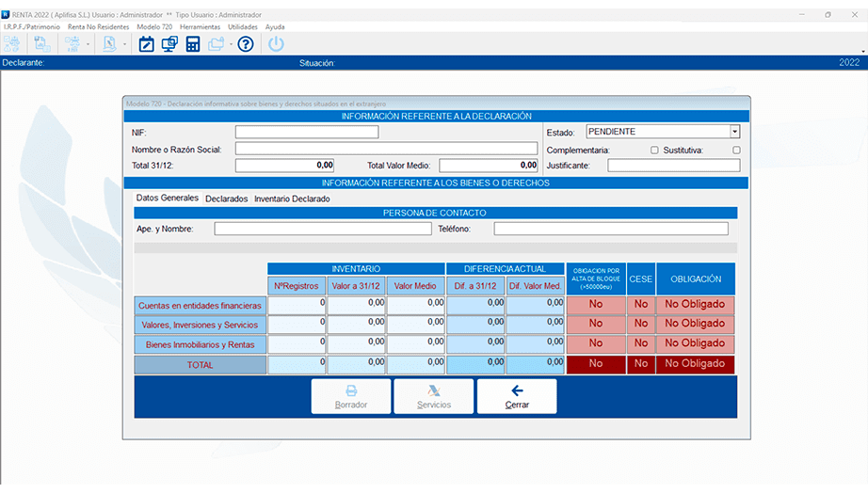The height and width of the screenshot is (493, 868).
Task: Click the Justificante input field
Action: coord(674,165)
